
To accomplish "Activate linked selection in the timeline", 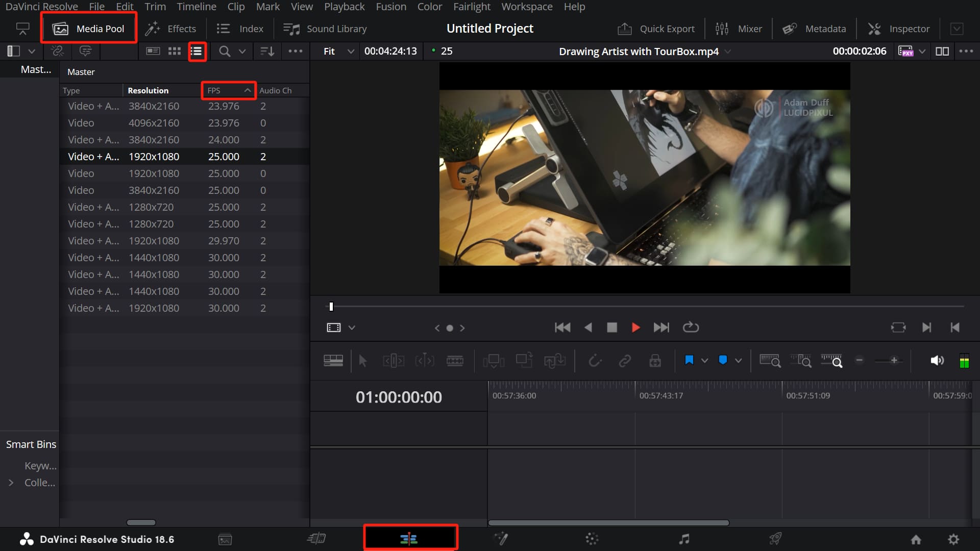I will [625, 360].
